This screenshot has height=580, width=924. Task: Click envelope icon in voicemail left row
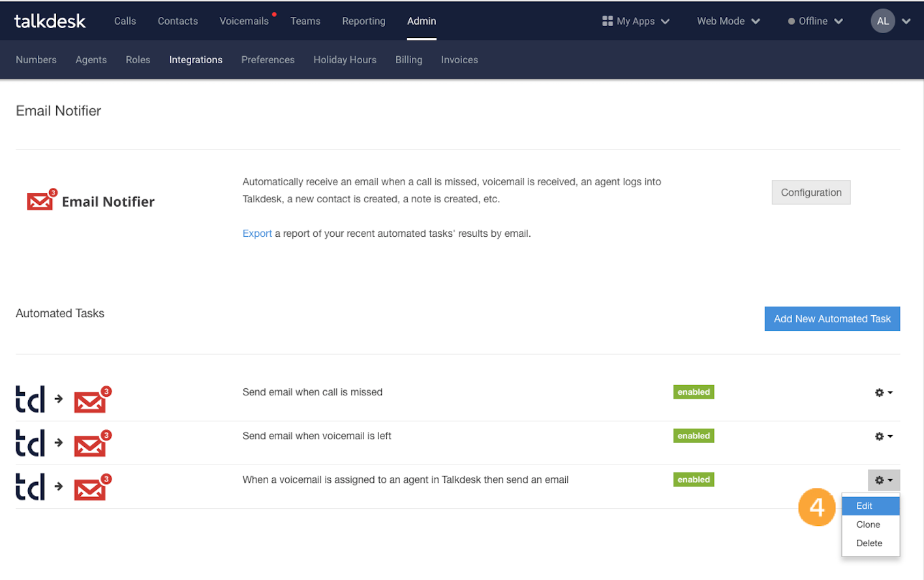(92, 443)
